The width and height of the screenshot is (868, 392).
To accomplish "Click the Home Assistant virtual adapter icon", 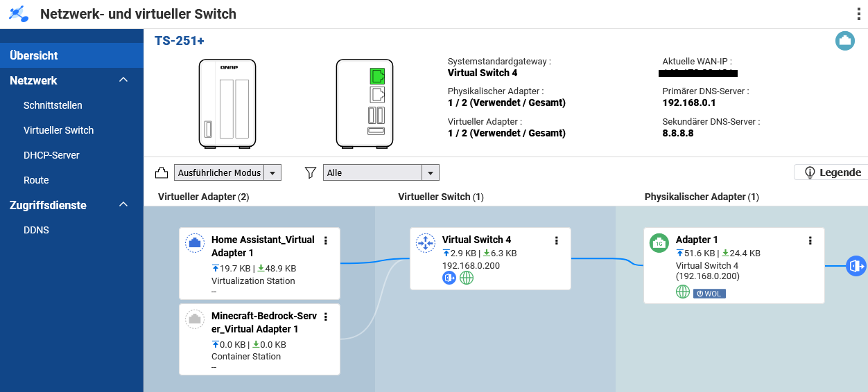I will pyautogui.click(x=196, y=243).
